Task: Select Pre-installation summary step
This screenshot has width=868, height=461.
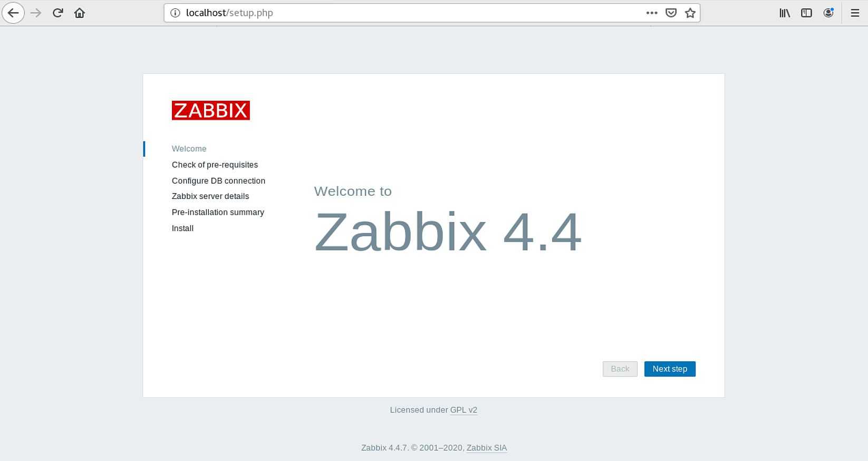Action: [218, 212]
